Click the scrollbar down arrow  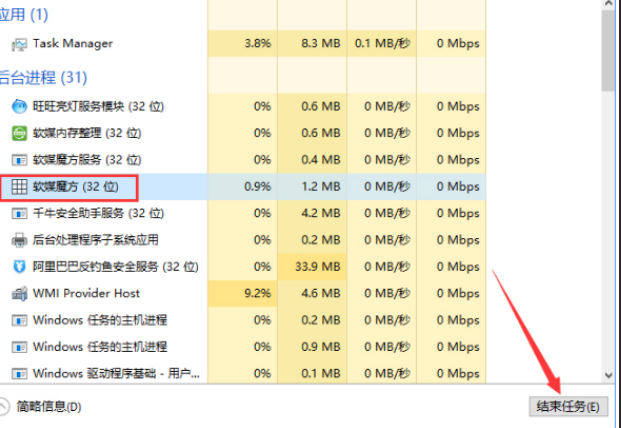click(608, 375)
